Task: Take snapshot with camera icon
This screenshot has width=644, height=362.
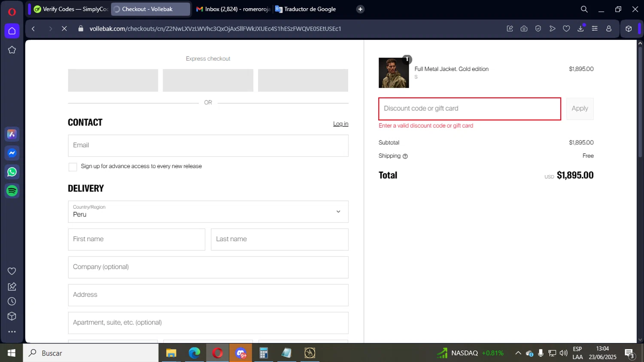Action: [x=524, y=29]
